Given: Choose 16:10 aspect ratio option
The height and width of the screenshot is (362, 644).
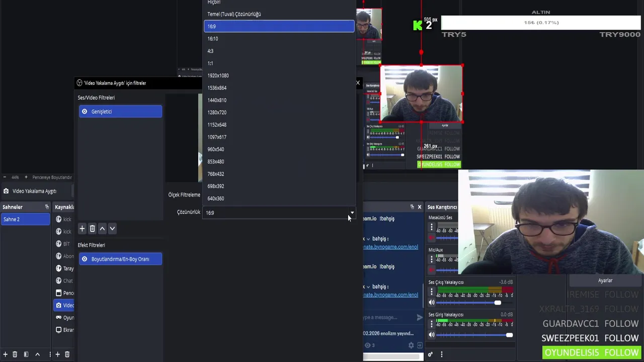Looking at the screenshot, I should (x=279, y=39).
